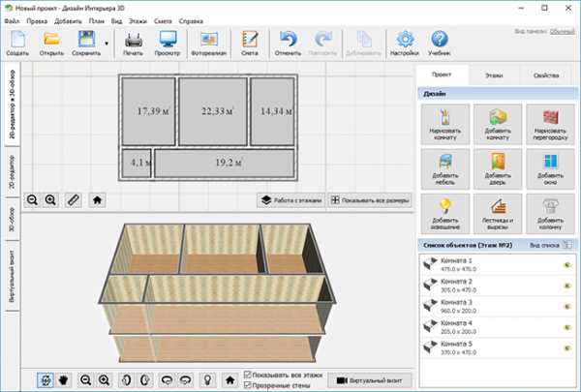Click Работа с этажами button
581x392 pixels.
click(x=290, y=200)
